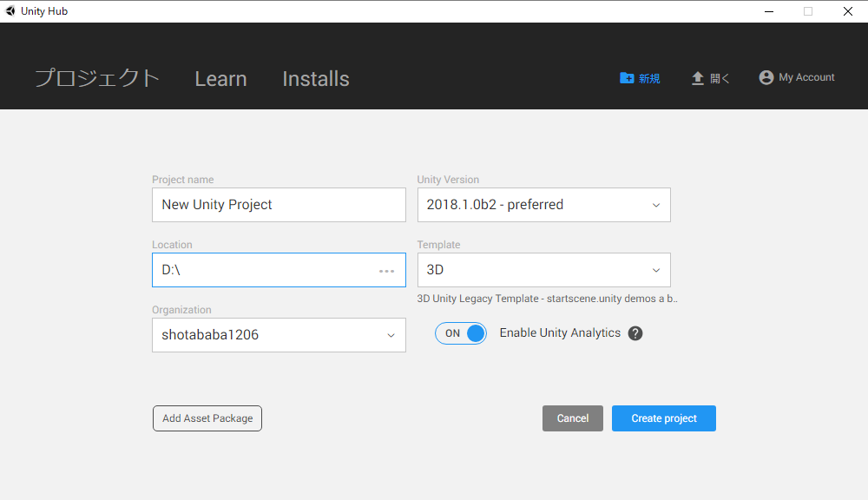Switch to the Installs tab
This screenshot has width=868, height=500.
click(x=316, y=79)
